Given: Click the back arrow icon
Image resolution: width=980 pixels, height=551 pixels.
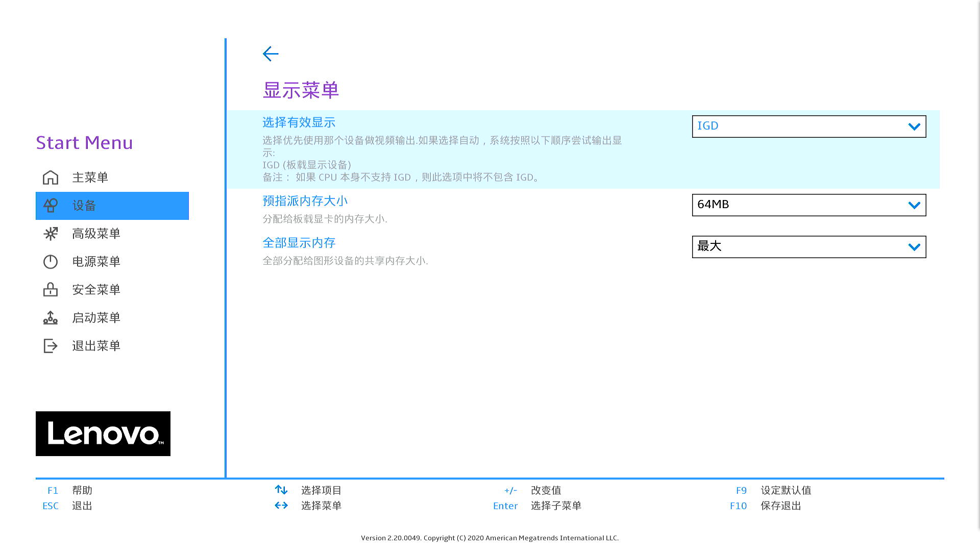Looking at the screenshot, I should pyautogui.click(x=271, y=54).
